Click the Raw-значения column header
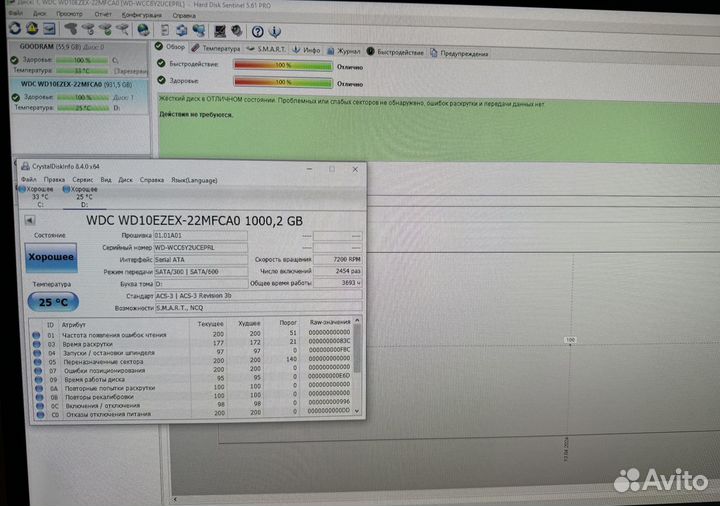The width and height of the screenshot is (720, 506). (330, 322)
